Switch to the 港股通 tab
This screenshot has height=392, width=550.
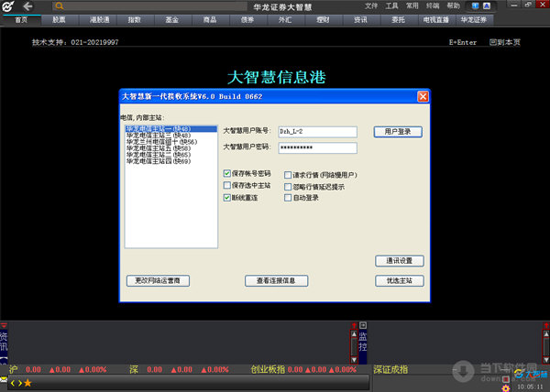pyautogui.click(x=99, y=20)
